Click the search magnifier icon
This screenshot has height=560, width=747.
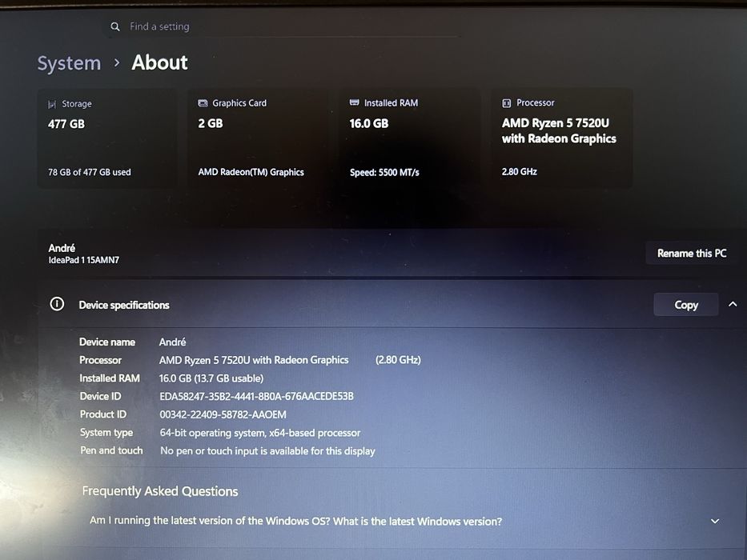pyautogui.click(x=114, y=26)
